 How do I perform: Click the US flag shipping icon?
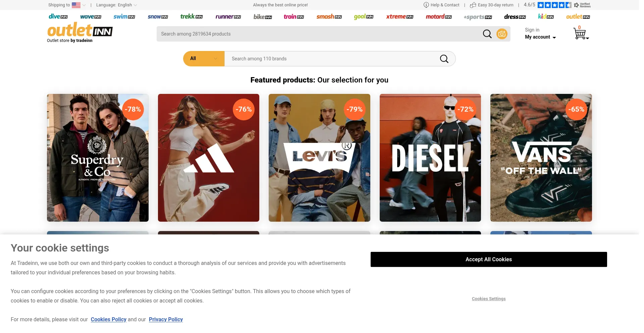76,5
